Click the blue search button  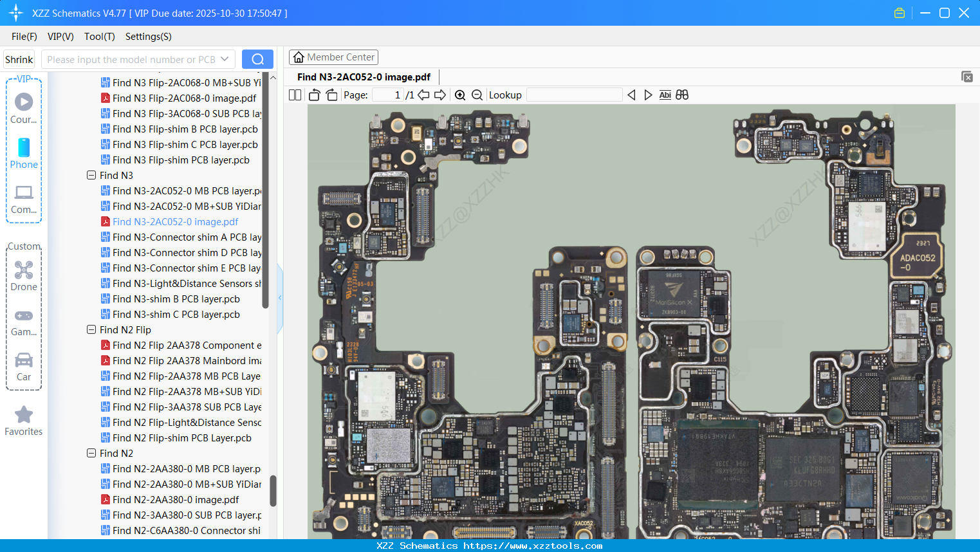point(257,59)
